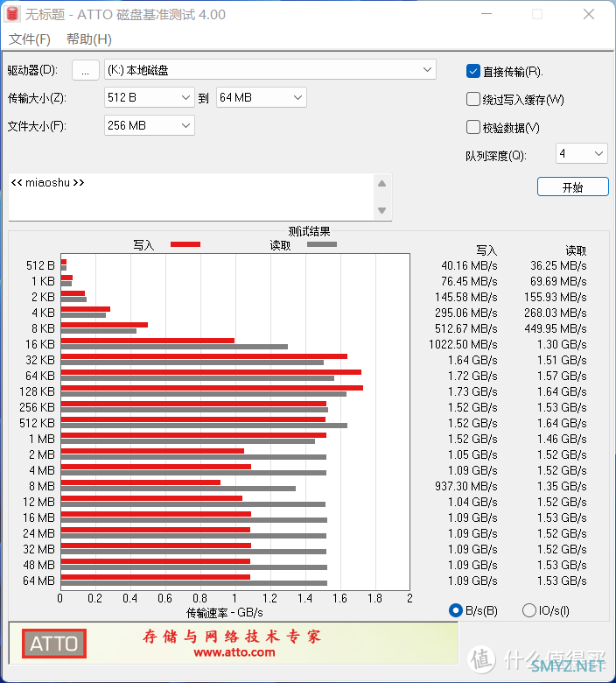The height and width of the screenshot is (683, 616).
Task: Select the B/s(B) radio button
Action: pyautogui.click(x=455, y=610)
